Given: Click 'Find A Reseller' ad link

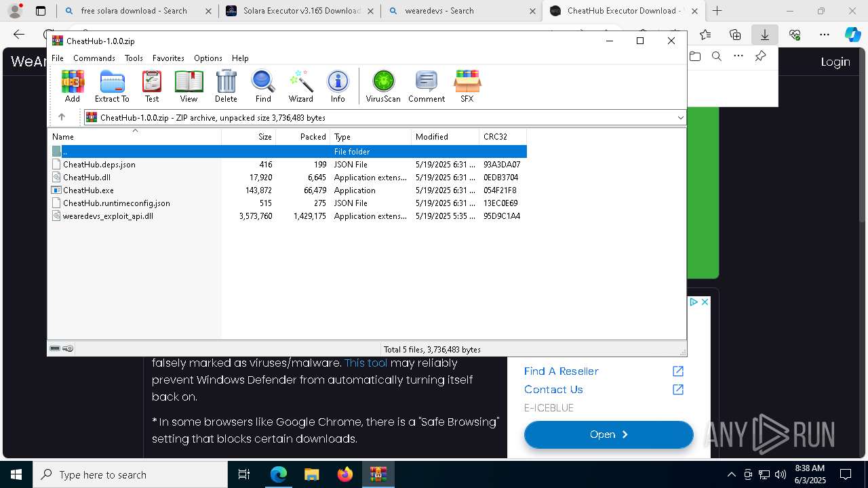Looking at the screenshot, I should (x=561, y=371).
